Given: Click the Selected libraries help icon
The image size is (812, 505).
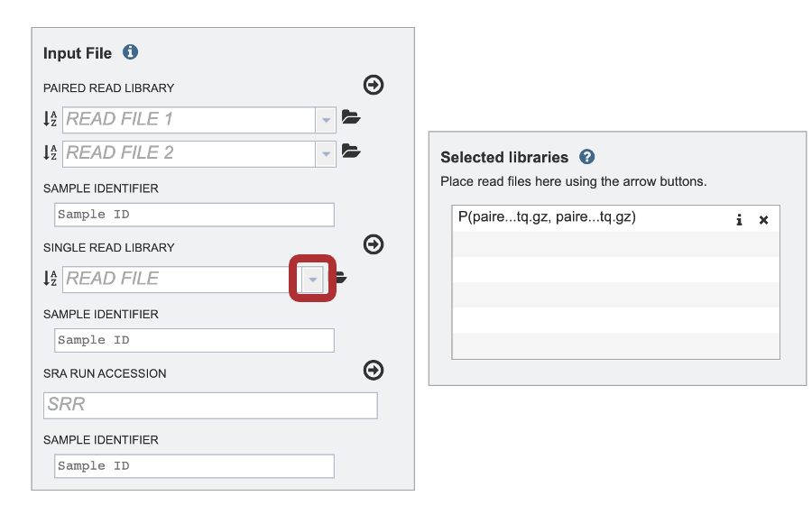Looking at the screenshot, I should click(x=586, y=157).
